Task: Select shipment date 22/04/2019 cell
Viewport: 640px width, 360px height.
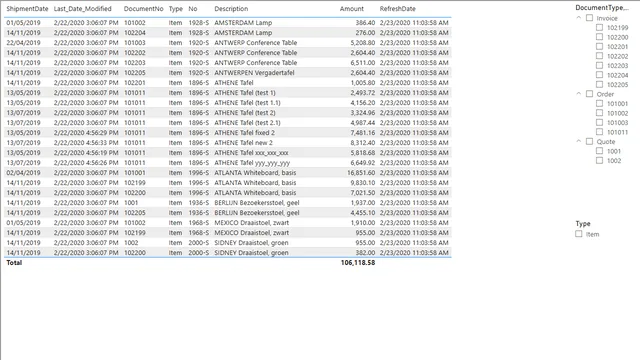Action: coord(23,42)
